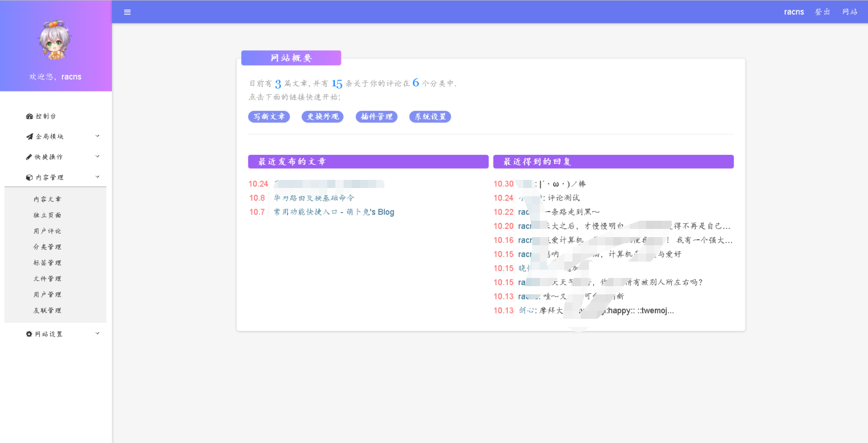The image size is (868, 443).
Task: Expand the 全局模块 chevron arrow
Action: pyautogui.click(x=98, y=136)
